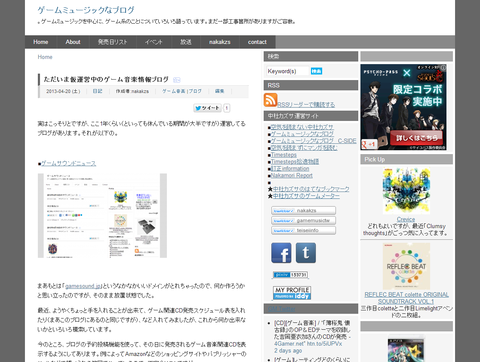Click the 日記 category link

(97, 91)
